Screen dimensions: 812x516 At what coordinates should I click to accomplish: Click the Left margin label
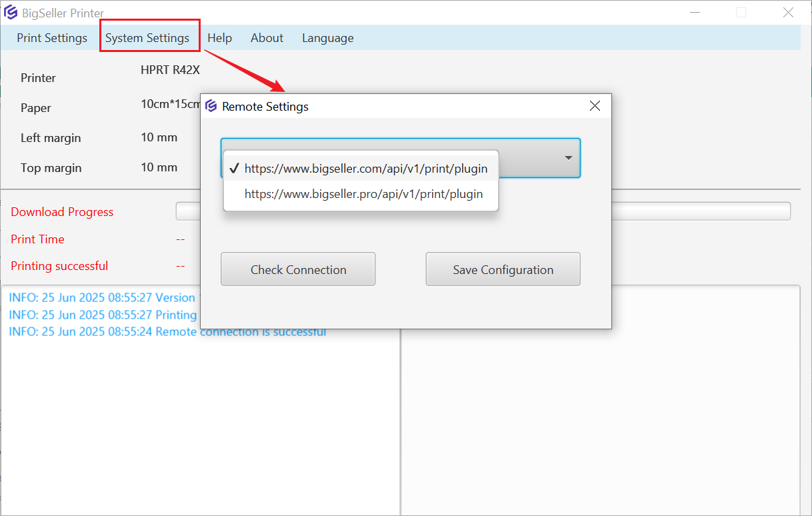[x=51, y=138]
